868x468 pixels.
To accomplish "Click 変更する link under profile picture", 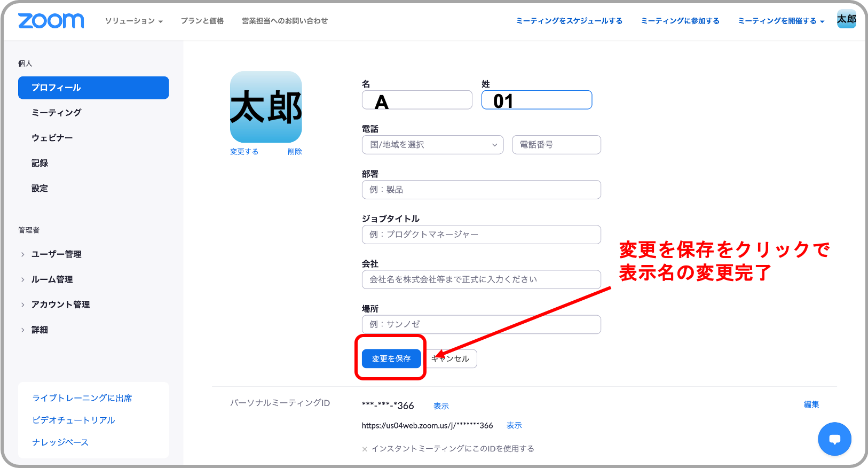I will coord(244,152).
